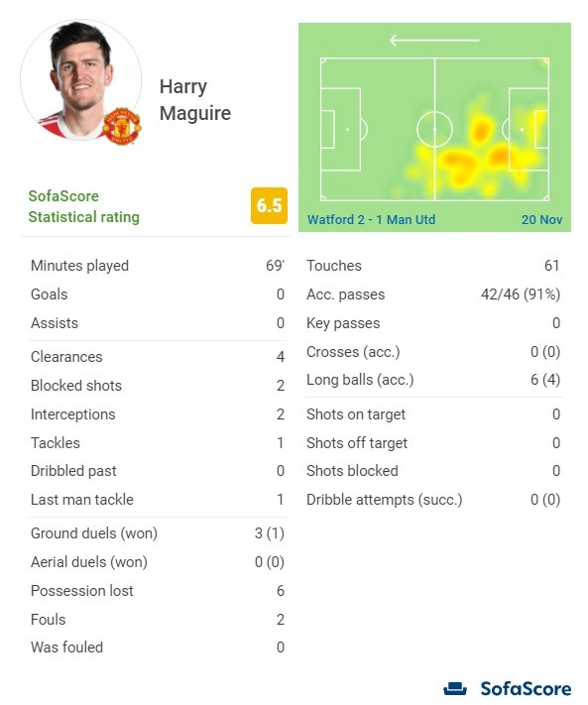588x705 pixels.
Task: Click the Possession lost statistic
Action: point(158,591)
